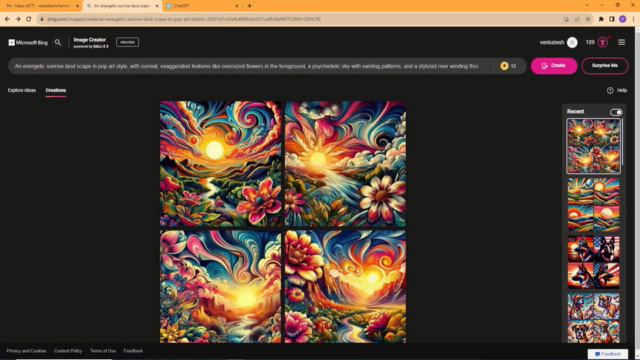Click the Image Creator title link
Image resolution: width=640 pixels, height=360 pixels.
90,40
